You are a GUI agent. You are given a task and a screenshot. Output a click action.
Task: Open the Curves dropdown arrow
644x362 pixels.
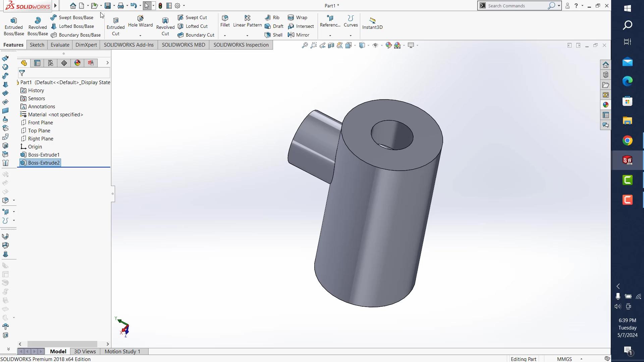[351, 35]
